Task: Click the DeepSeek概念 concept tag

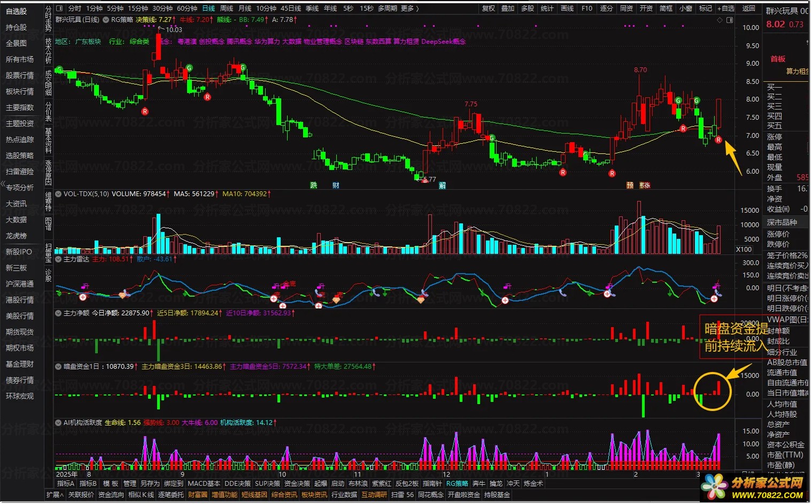Action: coord(444,41)
